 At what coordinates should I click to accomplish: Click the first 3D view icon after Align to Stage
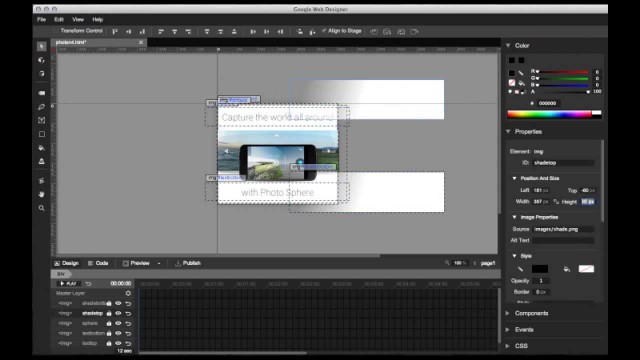tap(374, 31)
